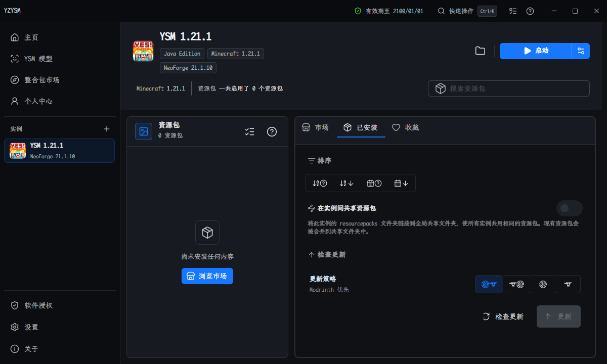Click the help question mark in title bar
The image size is (607, 364).
point(530,11)
